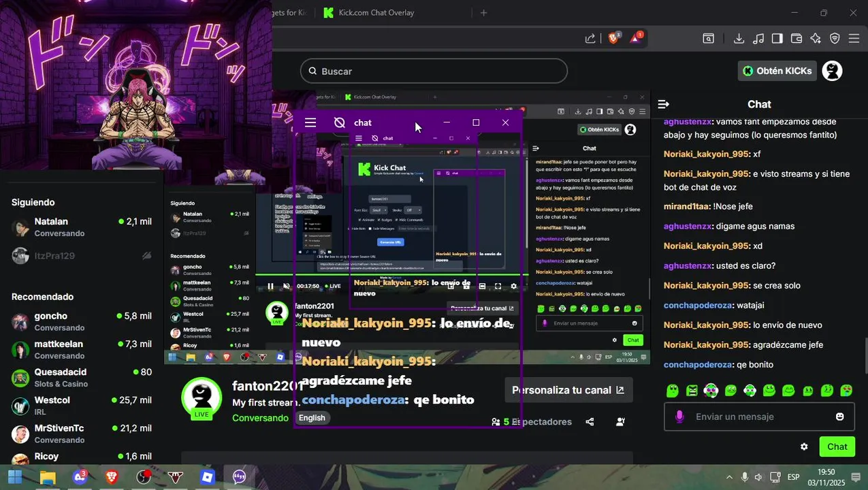868x490 pixels.
Task: Open the profile avatar menu on Kick
Action: 832,71
